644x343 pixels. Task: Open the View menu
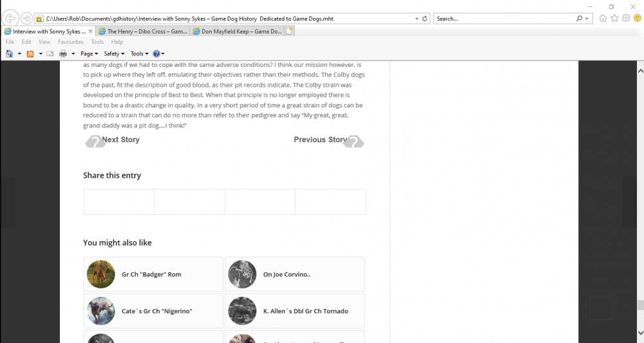pyautogui.click(x=44, y=42)
